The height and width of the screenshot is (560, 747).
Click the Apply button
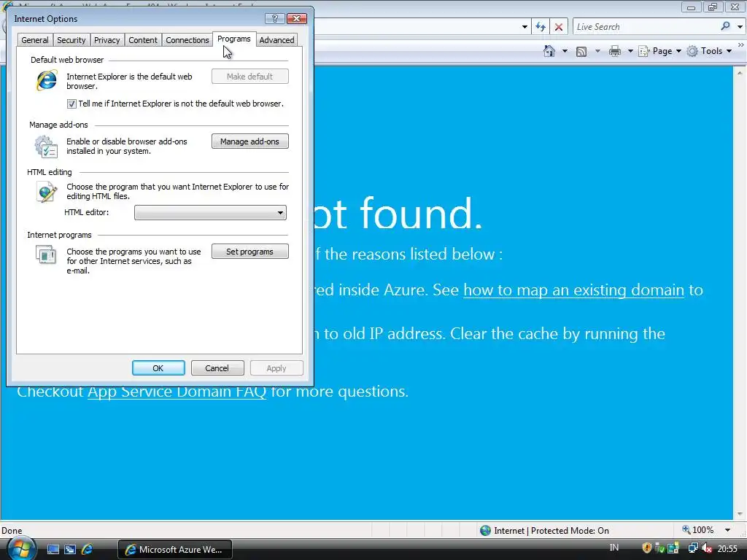click(276, 368)
